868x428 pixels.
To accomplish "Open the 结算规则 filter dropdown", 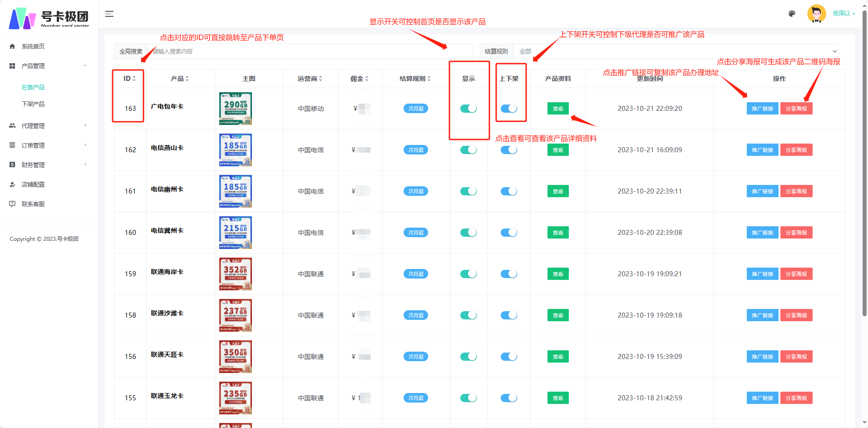I will (676, 51).
